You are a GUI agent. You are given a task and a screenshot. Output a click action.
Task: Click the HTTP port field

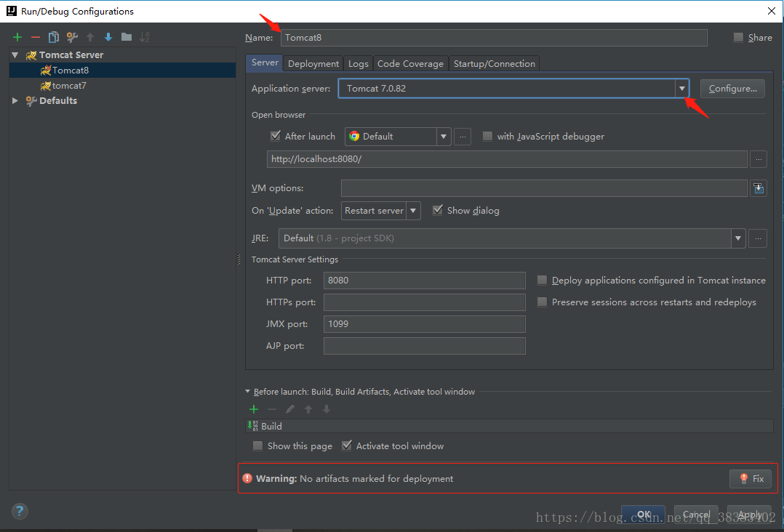pyautogui.click(x=425, y=281)
